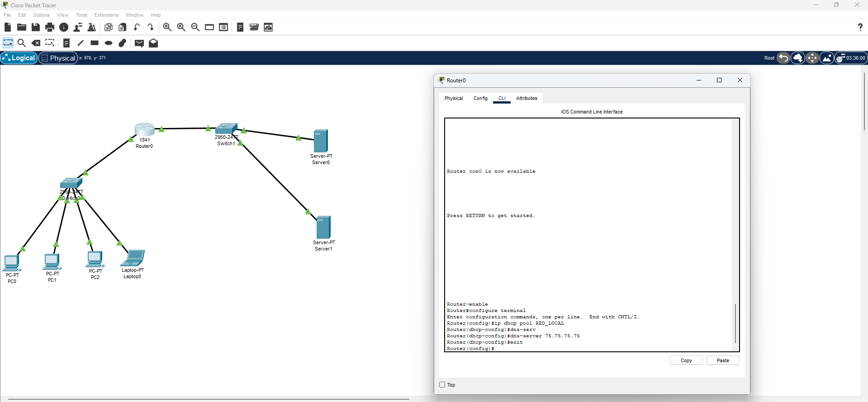Redo the last action

[151, 27]
